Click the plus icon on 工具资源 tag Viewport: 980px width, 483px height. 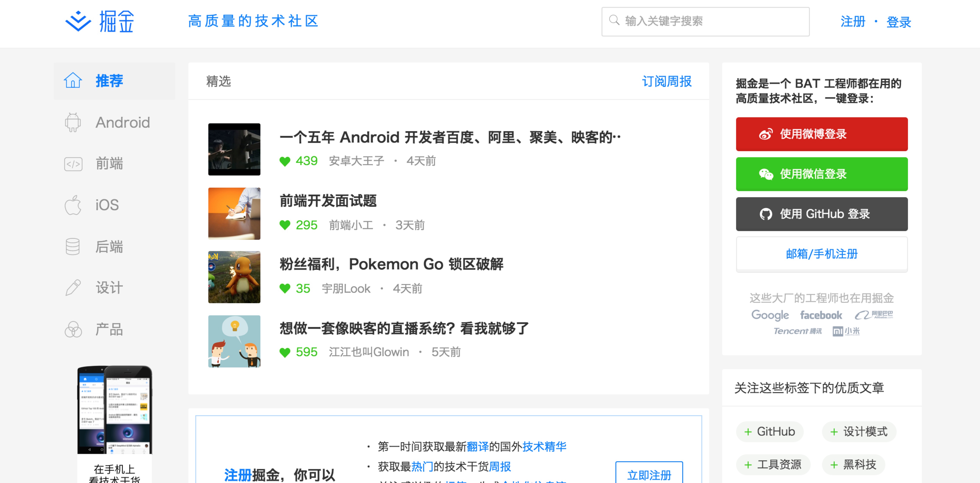point(748,465)
